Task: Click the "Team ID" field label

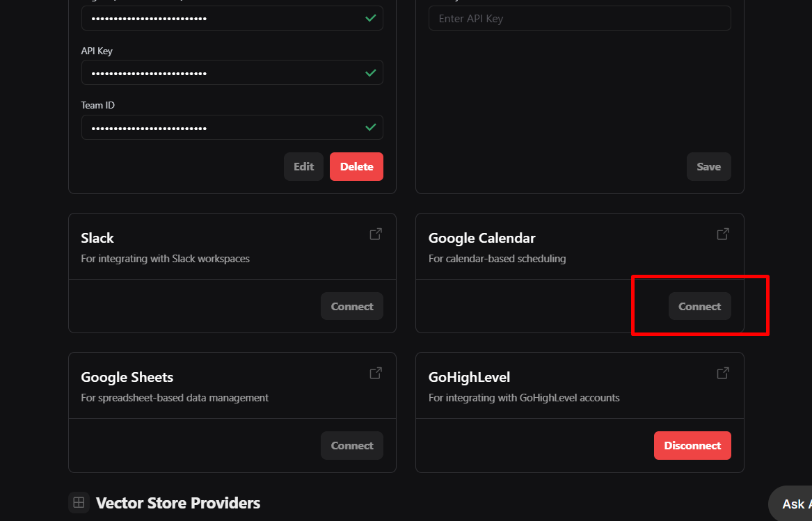Action: pyautogui.click(x=98, y=105)
